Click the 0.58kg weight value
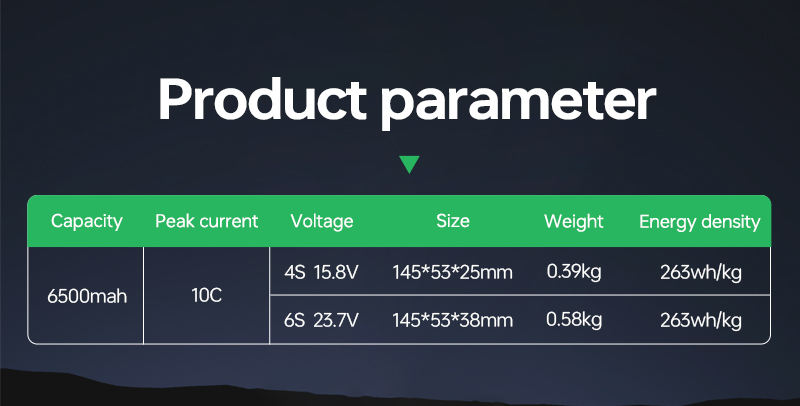800x406 pixels. (574, 320)
